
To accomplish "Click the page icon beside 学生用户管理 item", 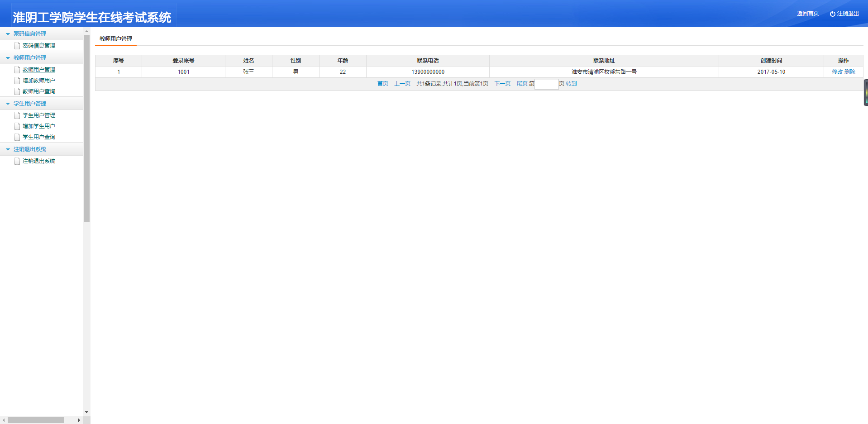I will click(x=17, y=115).
